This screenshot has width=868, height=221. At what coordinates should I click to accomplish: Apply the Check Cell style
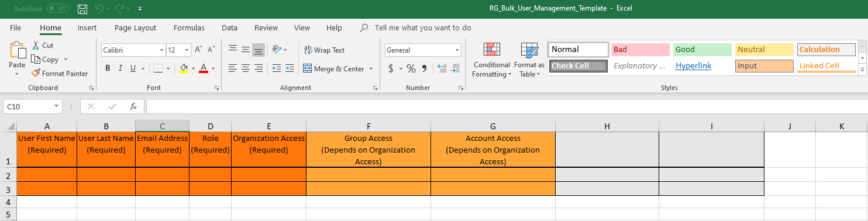pyautogui.click(x=579, y=66)
